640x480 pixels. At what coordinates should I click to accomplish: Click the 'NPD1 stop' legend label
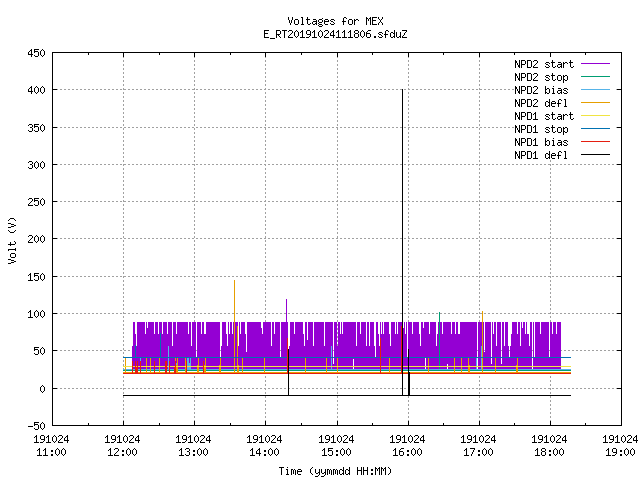(541, 129)
